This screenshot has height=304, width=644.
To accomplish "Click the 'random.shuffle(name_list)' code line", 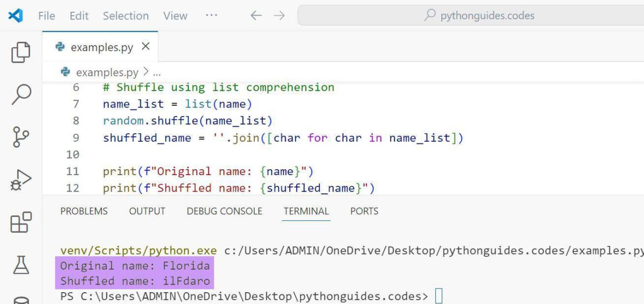I will click(188, 121).
